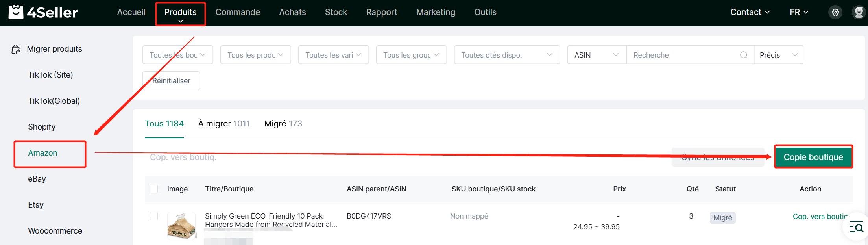Open the Rapport menu
This screenshot has width=868, height=245.
pos(382,12)
